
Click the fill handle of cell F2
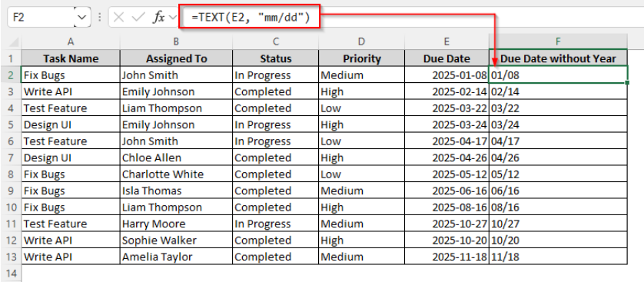627,83
